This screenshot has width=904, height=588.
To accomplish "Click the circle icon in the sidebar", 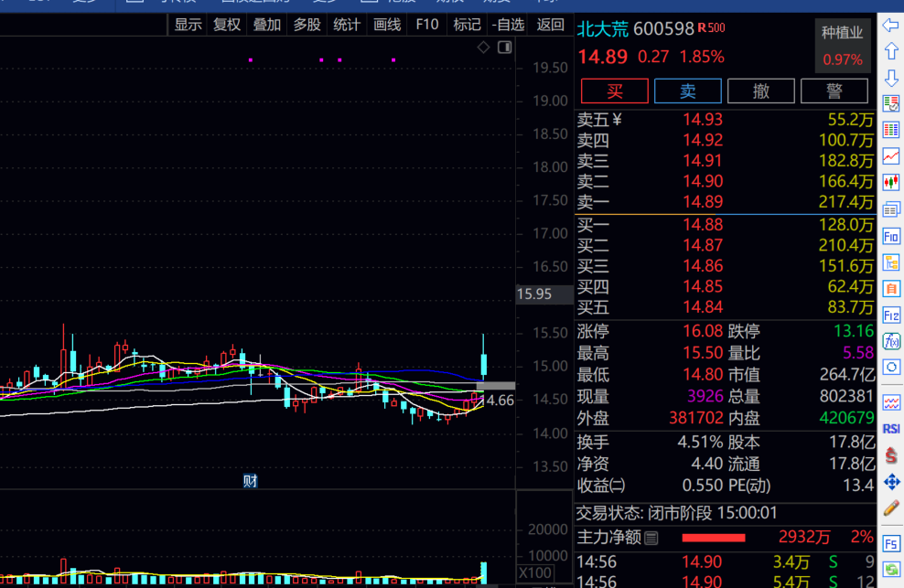I will click(x=891, y=368).
